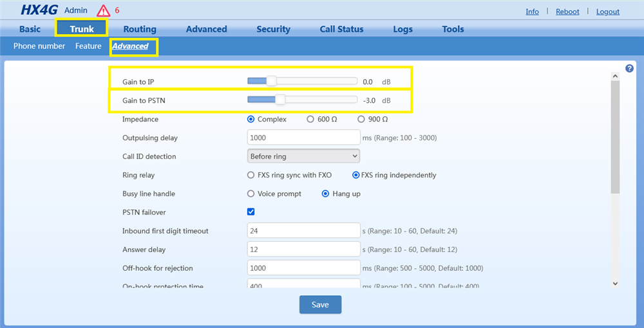The height and width of the screenshot is (328, 644).
Task: Open the Tools tab
Action: 453,29
